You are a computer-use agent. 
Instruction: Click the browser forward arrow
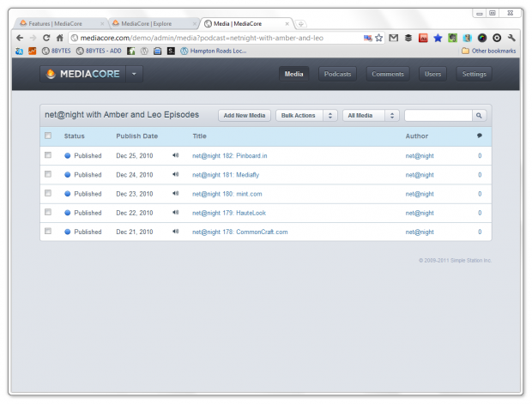click(33, 38)
